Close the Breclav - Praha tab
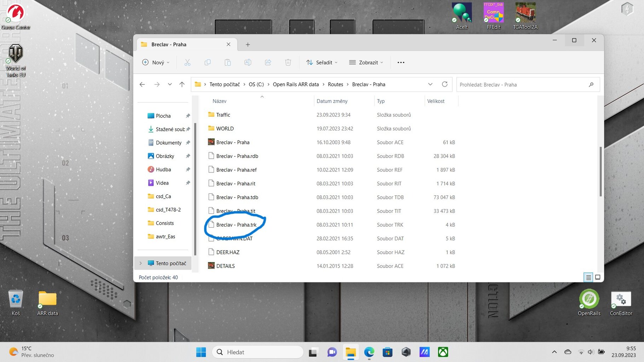 click(228, 45)
